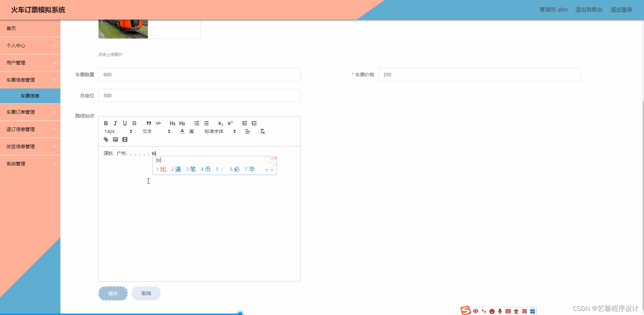The width and height of the screenshot is (644, 315).
Task: Insert a hyperlink in the editor
Action: click(106, 139)
